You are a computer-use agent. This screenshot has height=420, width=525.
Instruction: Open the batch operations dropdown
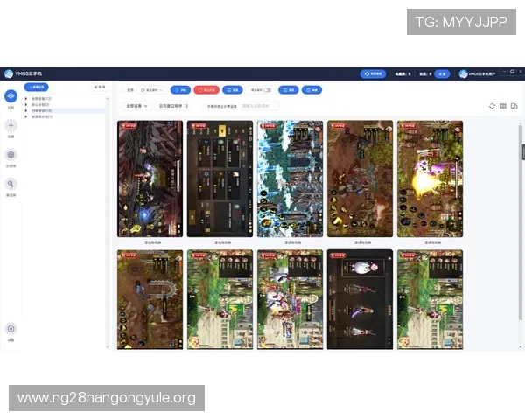coord(151,90)
